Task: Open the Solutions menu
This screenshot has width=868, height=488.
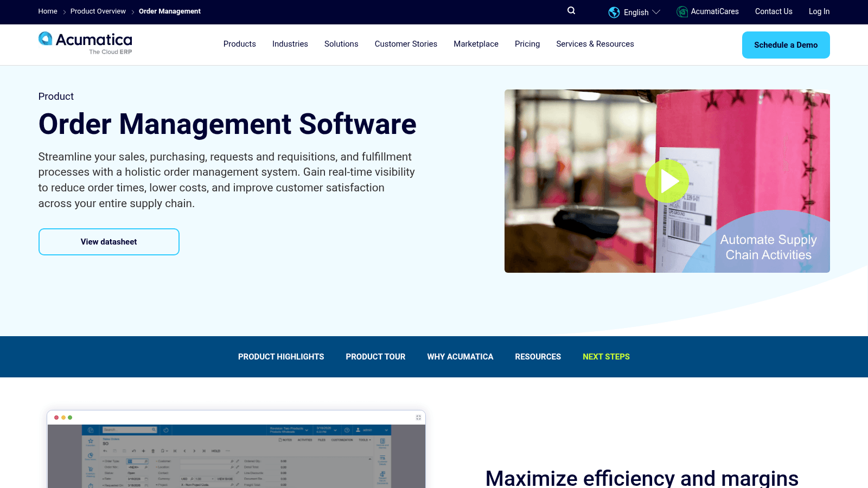Action: pyautogui.click(x=341, y=44)
